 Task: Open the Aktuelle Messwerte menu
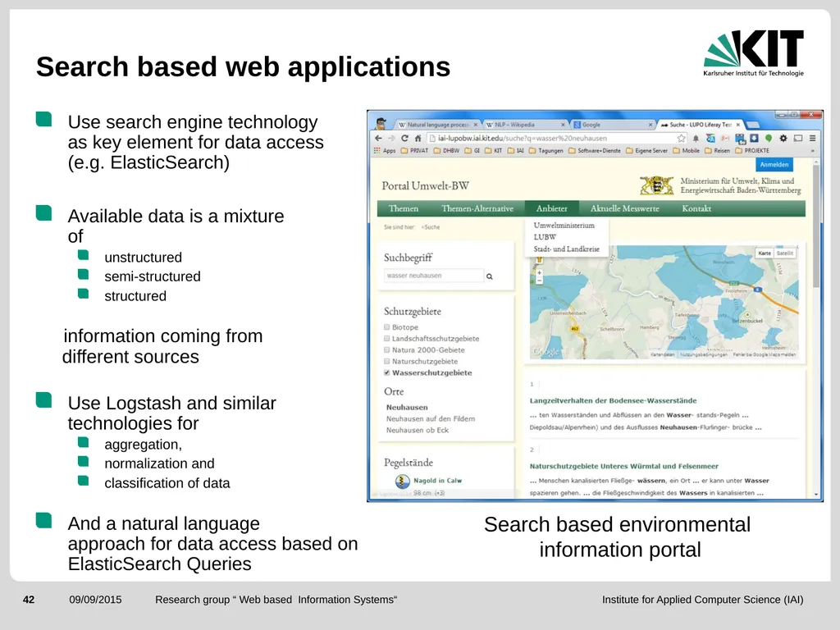(x=624, y=208)
